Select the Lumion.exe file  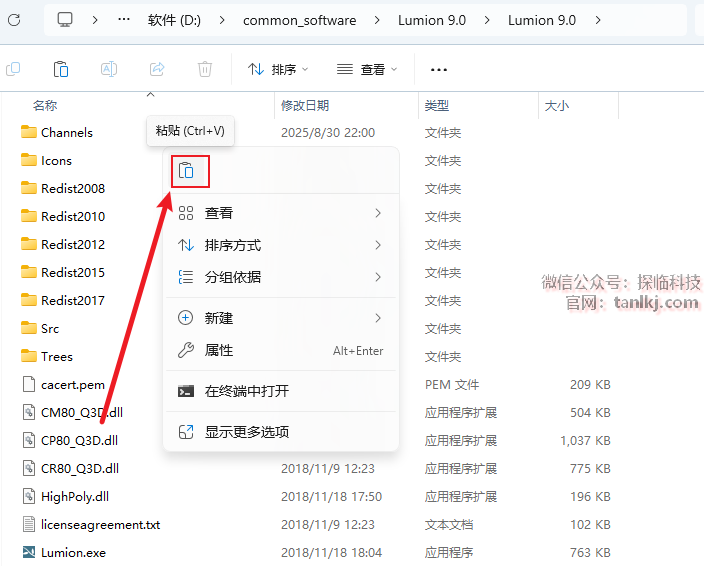click(x=73, y=552)
